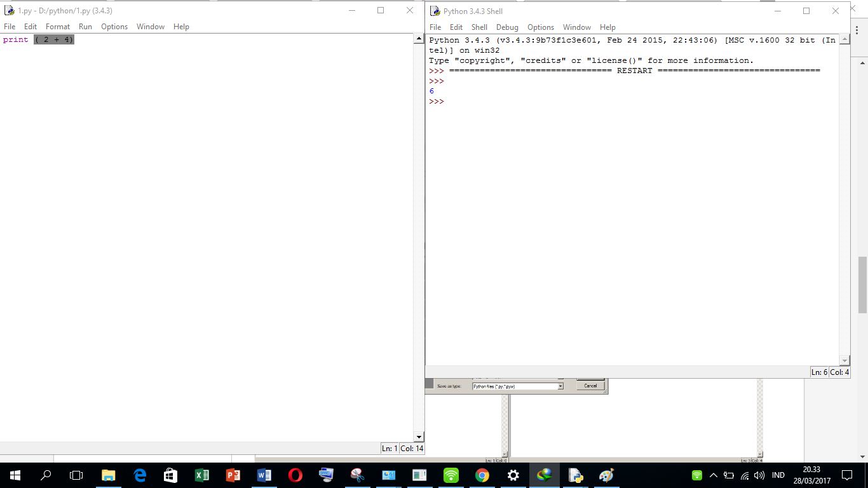Open File menu in 1.py editor
Screen dimensions: 868x488
pyautogui.click(x=10, y=27)
